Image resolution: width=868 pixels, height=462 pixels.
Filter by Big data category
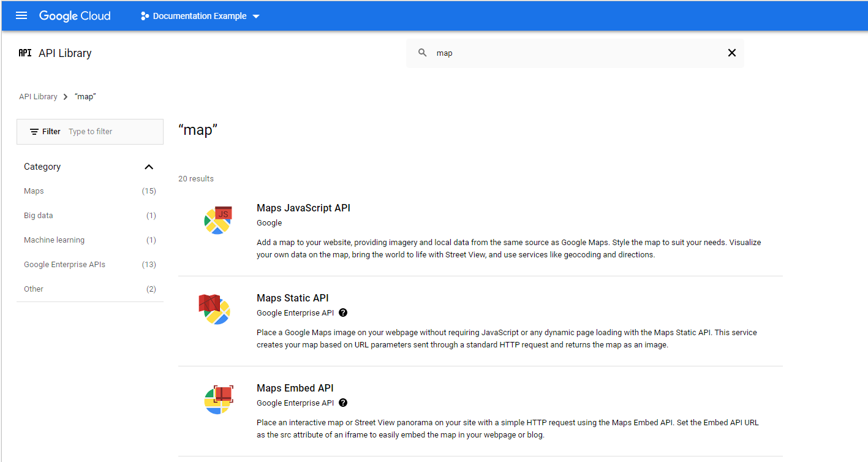click(90, 216)
